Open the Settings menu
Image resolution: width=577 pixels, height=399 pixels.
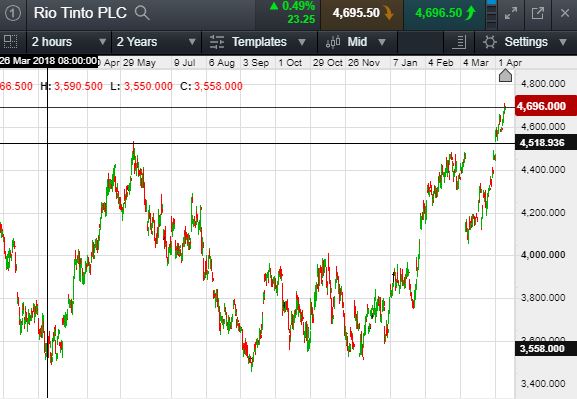coord(526,42)
